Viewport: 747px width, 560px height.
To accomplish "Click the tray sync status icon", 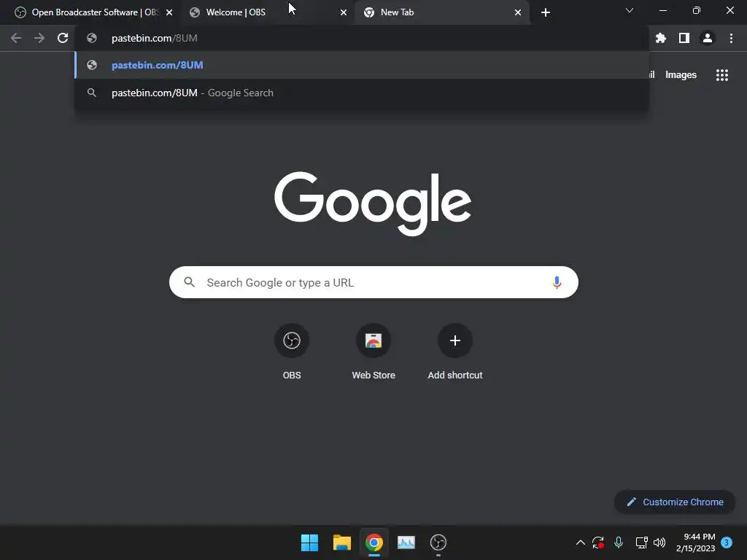I will point(598,542).
